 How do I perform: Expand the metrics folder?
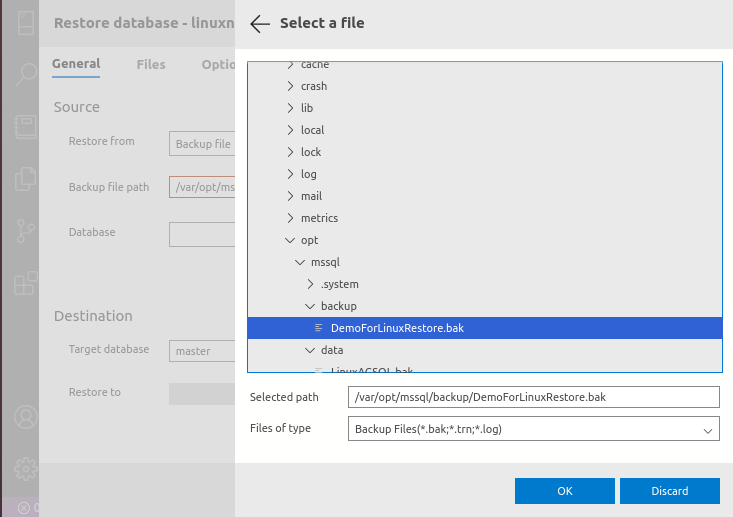tap(290, 218)
